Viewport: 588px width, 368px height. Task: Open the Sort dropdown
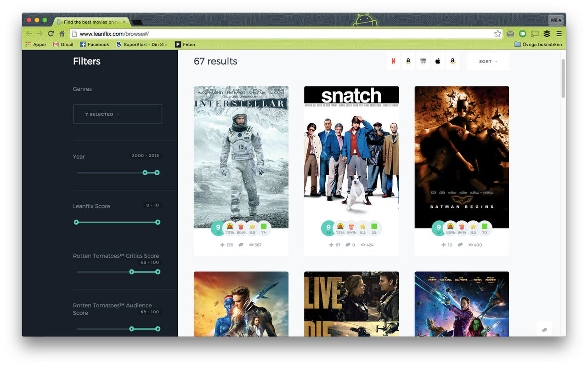[488, 61]
